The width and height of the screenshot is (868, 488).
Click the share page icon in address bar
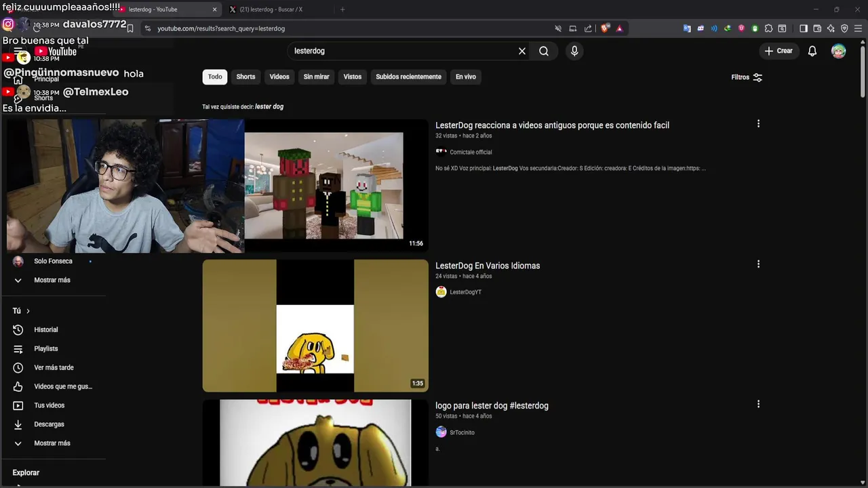588,28
